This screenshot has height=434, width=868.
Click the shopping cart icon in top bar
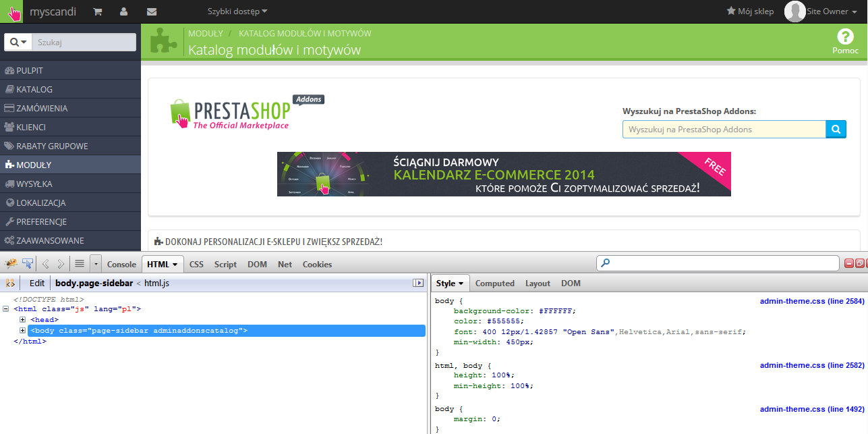click(x=98, y=11)
